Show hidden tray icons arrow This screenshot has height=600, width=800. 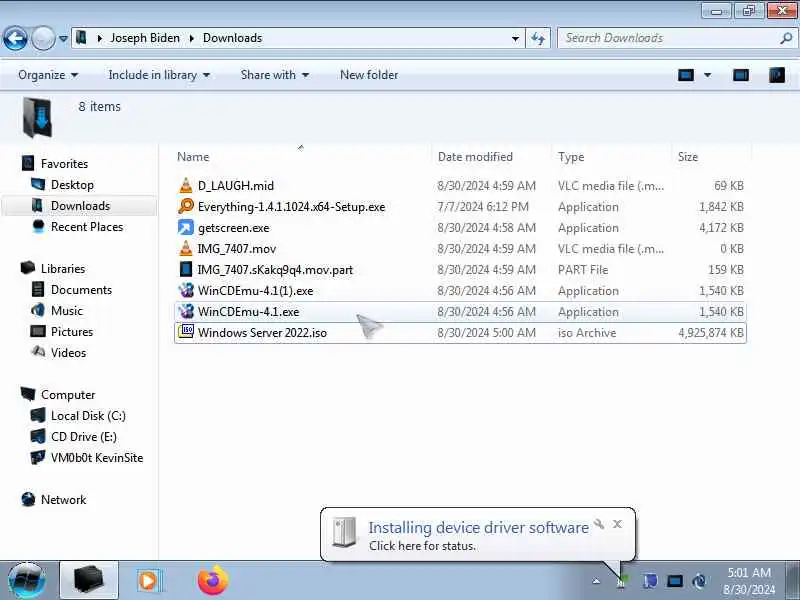(x=596, y=581)
